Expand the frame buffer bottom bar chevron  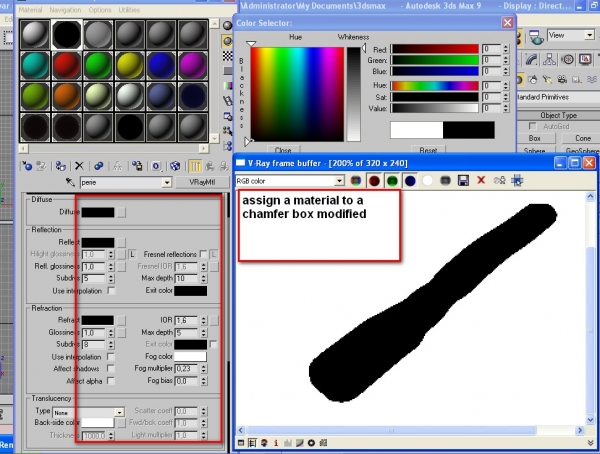pos(591,443)
